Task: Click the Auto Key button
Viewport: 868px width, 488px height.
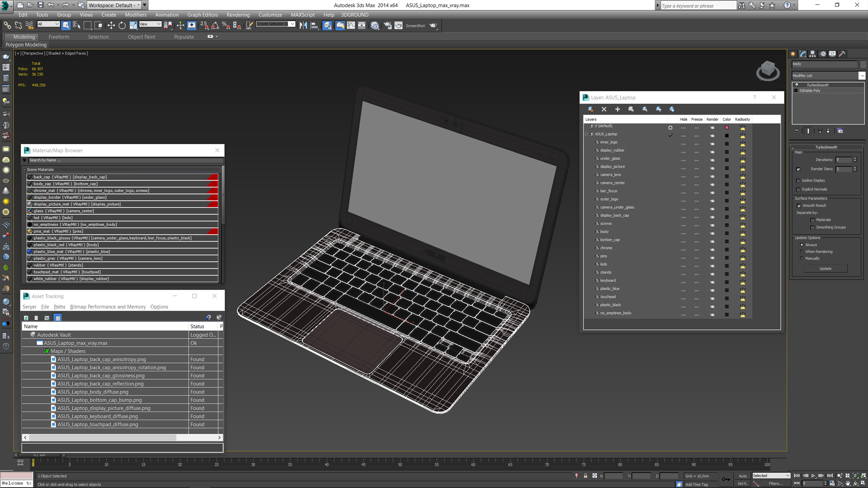Action: pos(743,476)
